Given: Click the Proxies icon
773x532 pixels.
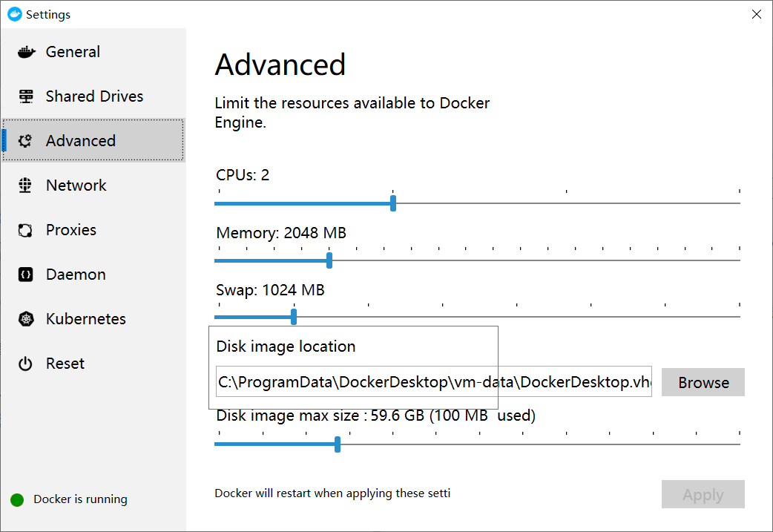Looking at the screenshot, I should (26, 230).
